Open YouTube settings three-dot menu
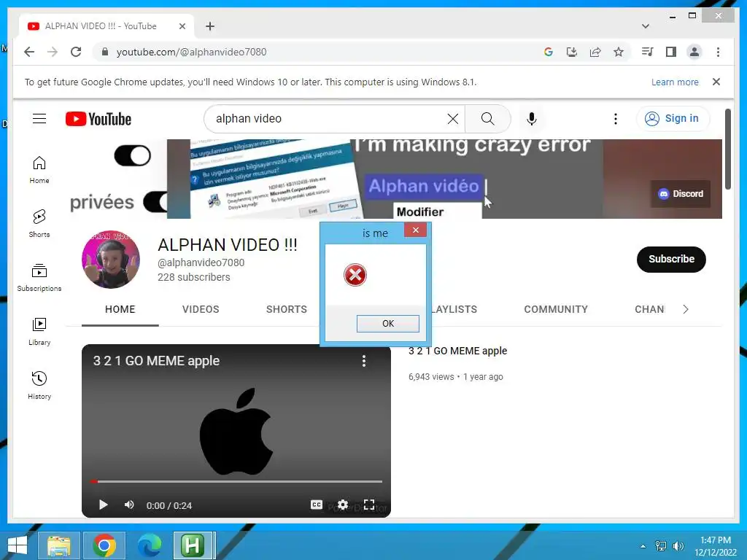This screenshot has width=747, height=560. point(616,119)
